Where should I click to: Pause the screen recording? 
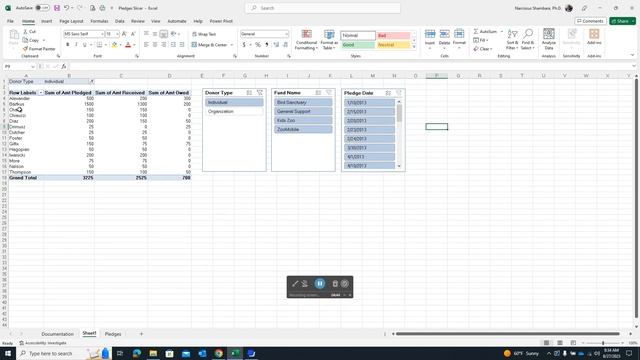pyautogui.click(x=320, y=283)
